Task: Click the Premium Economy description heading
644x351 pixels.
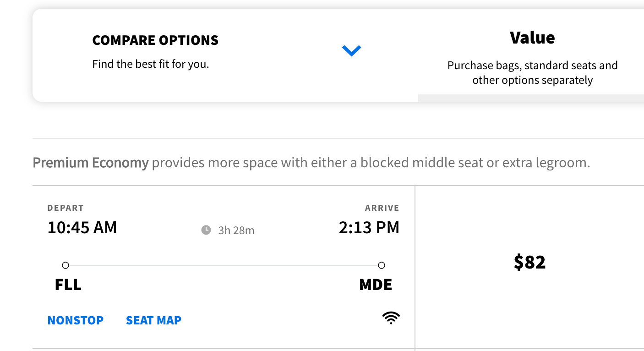Action: point(90,163)
